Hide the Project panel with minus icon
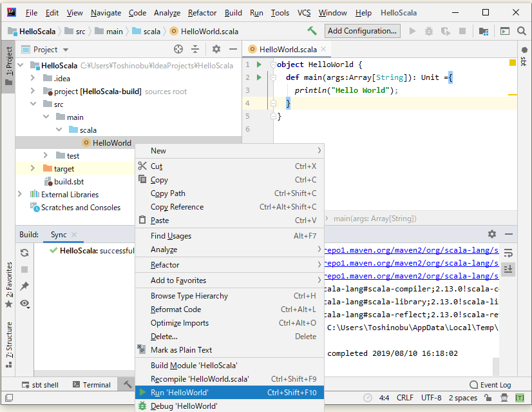The height and width of the screenshot is (412, 532). click(x=233, y=49)
